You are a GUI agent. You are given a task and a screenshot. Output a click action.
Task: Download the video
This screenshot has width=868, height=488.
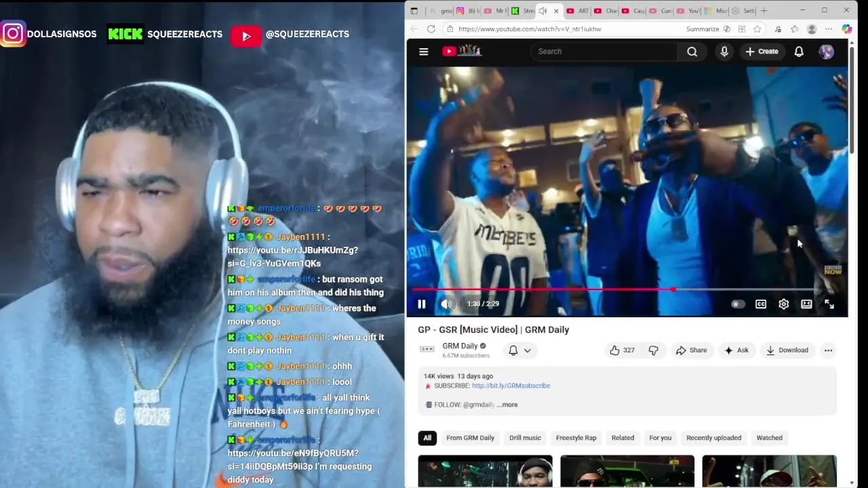787,350
